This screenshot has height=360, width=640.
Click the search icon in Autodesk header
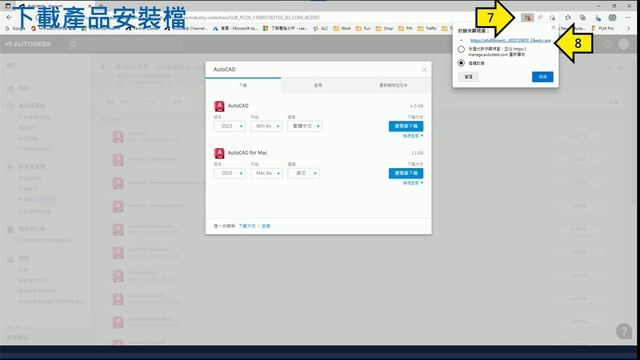click(x=73, y=44)
